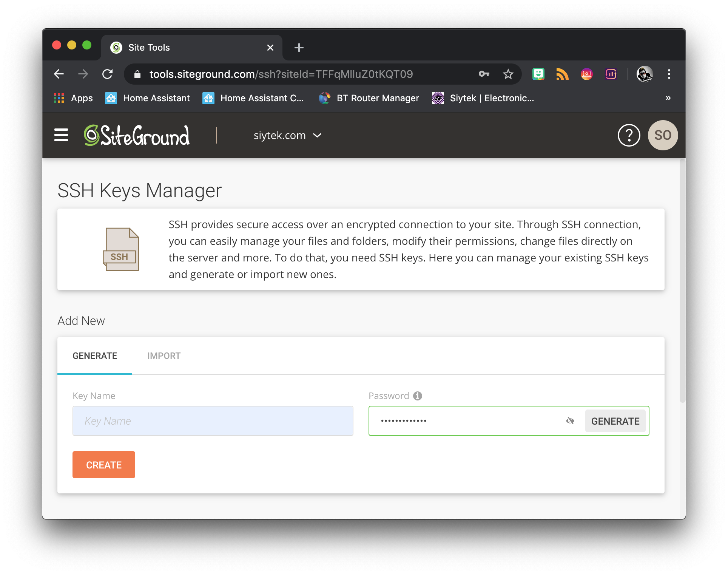
Task: Open the orange RSS feed extension
Action: 562,74
